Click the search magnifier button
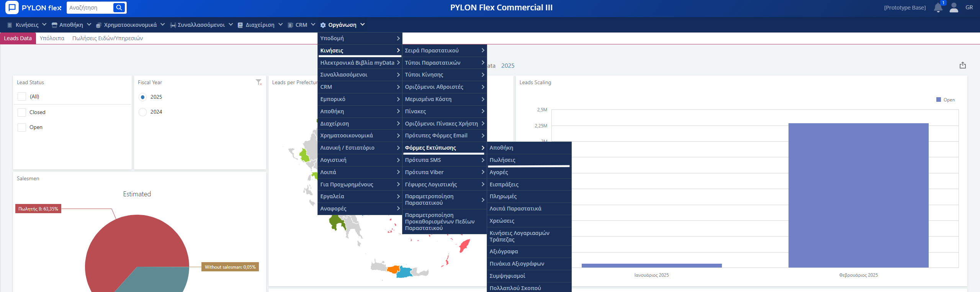980x292 pixels. pyautogui.click(x=119, y=8)
